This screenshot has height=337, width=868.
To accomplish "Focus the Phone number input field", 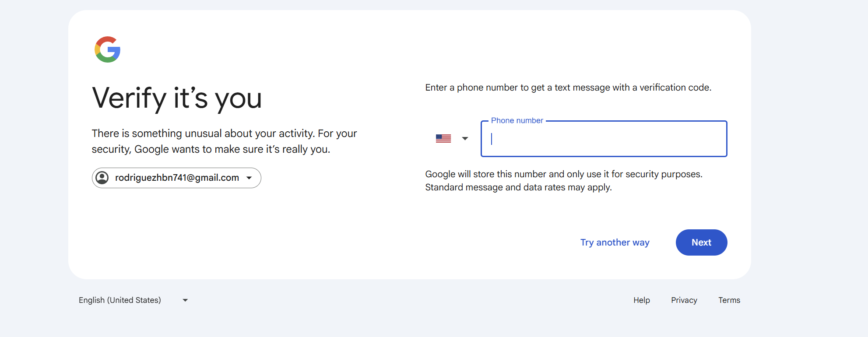I will 604,139.
